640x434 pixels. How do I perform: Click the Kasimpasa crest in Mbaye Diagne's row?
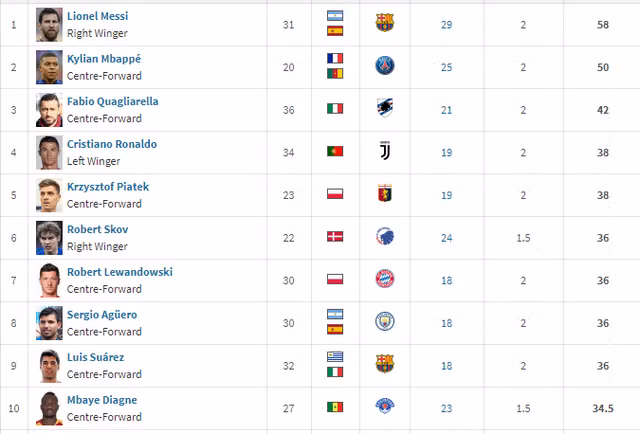pos(385,407)
